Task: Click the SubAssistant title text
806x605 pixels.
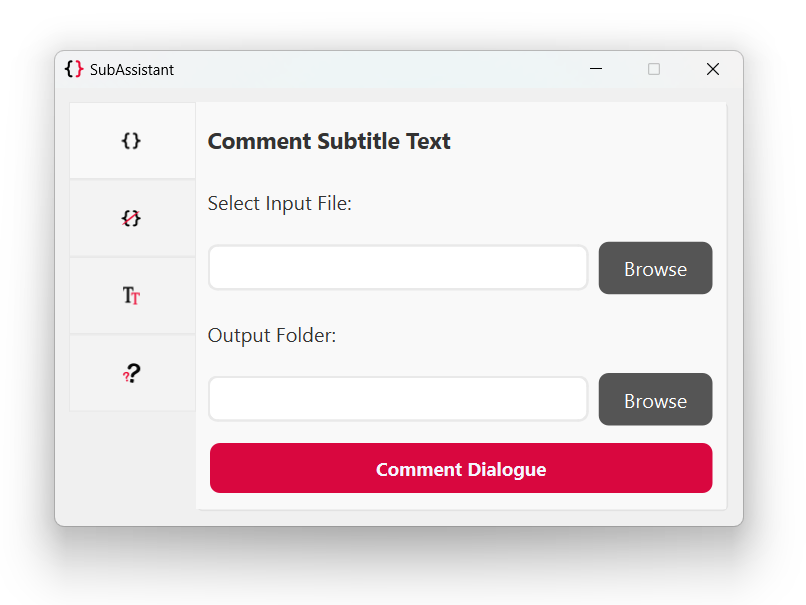Action: click(132, 70)
